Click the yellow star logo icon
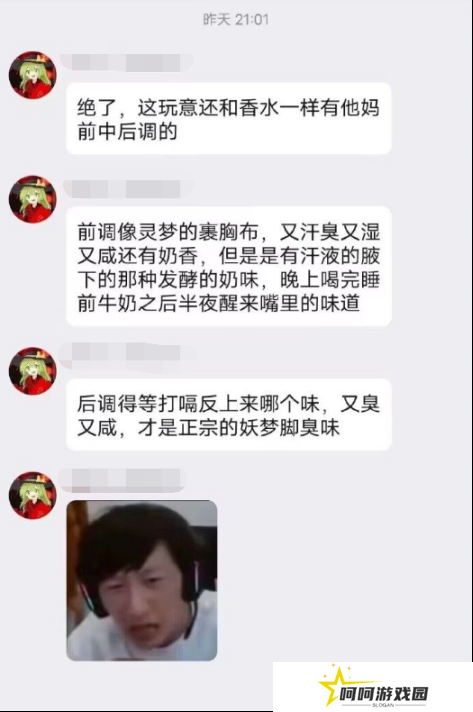The width and height of the screenshot is (473, 712). [x=333, y=686]
